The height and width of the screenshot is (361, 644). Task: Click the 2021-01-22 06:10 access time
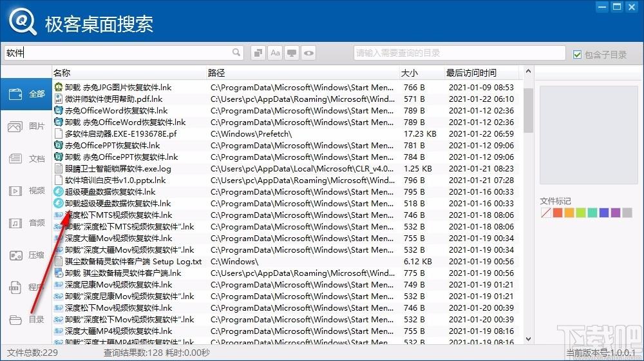481,99
